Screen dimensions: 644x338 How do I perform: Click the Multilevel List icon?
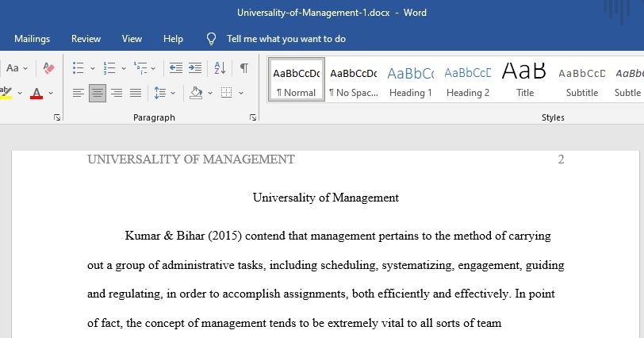point(140,67)
